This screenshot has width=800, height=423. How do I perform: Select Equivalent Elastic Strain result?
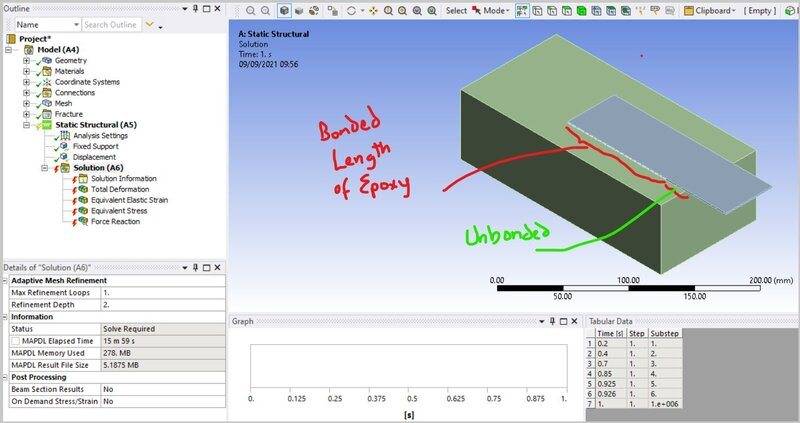coord(129,200)
